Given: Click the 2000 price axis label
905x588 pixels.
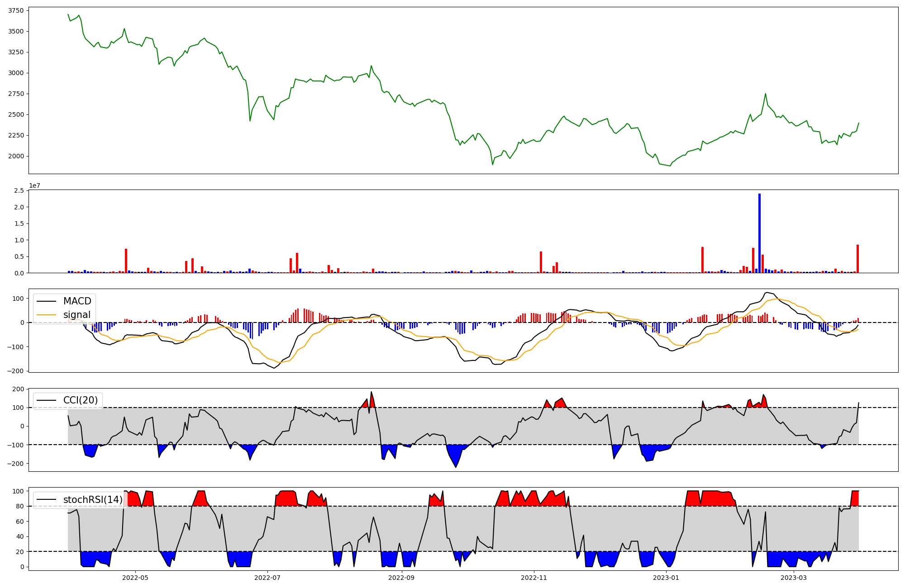Looking at the screenshot, I should [16, 156].
